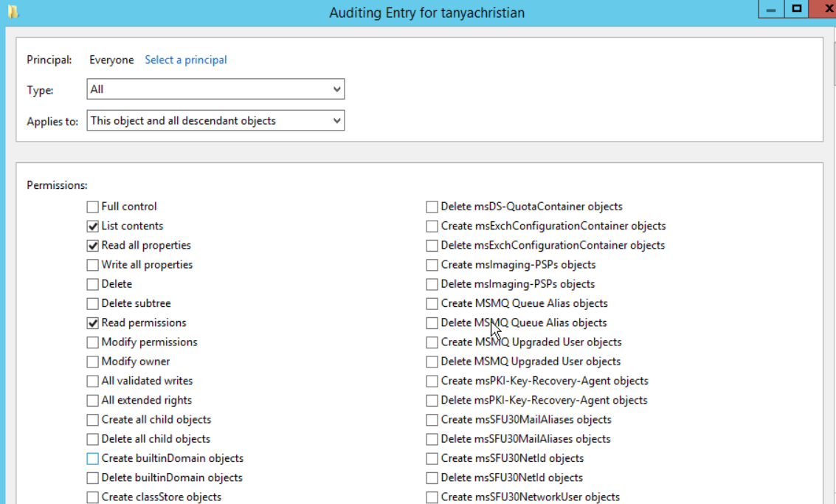Enable Create classStore objects checkbox

(x=93, y=497)
